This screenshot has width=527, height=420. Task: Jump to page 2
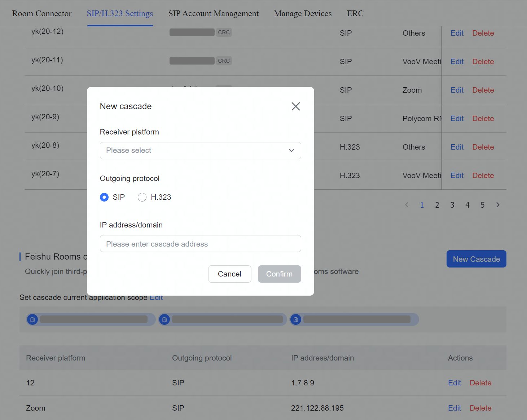437,205
